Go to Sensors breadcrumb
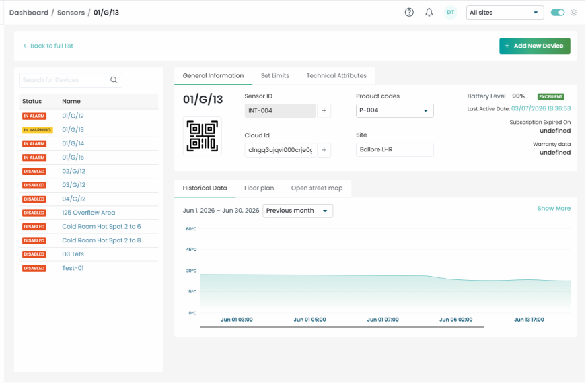 pyautogui.click(x=71, y=13)
